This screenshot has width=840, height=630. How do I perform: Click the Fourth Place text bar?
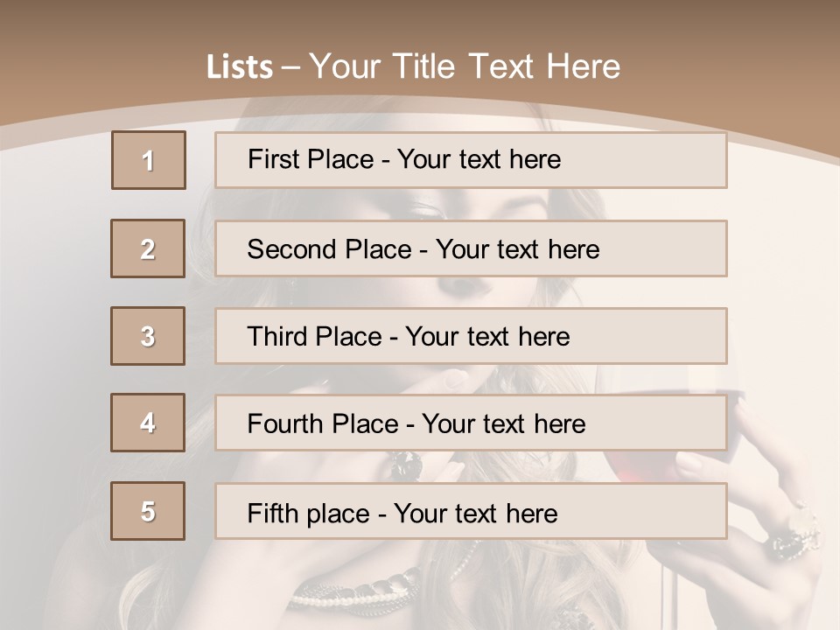[471, 423]
